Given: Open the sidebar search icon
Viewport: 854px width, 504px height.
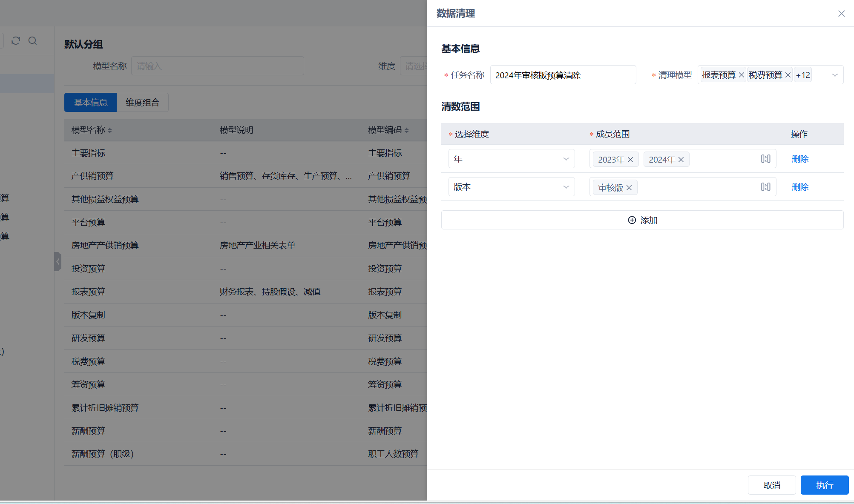Looking at the screenshot, I should pos(33,40).
